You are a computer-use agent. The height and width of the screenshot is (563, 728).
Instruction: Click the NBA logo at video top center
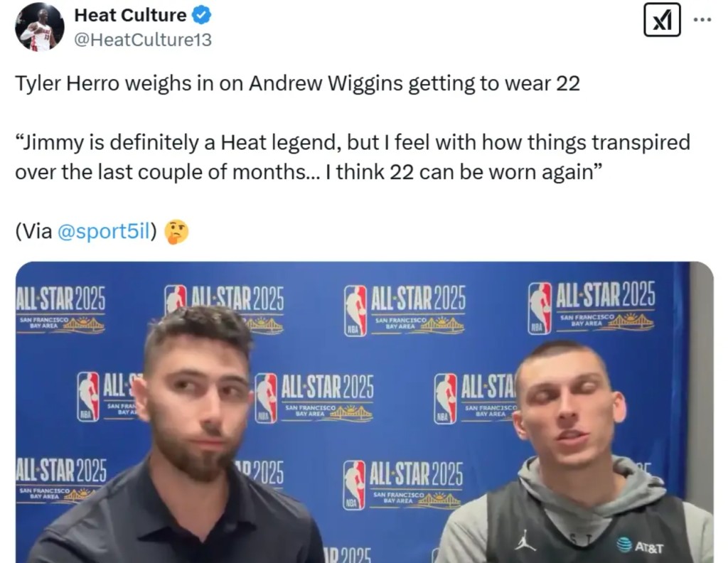pos(355,311)
